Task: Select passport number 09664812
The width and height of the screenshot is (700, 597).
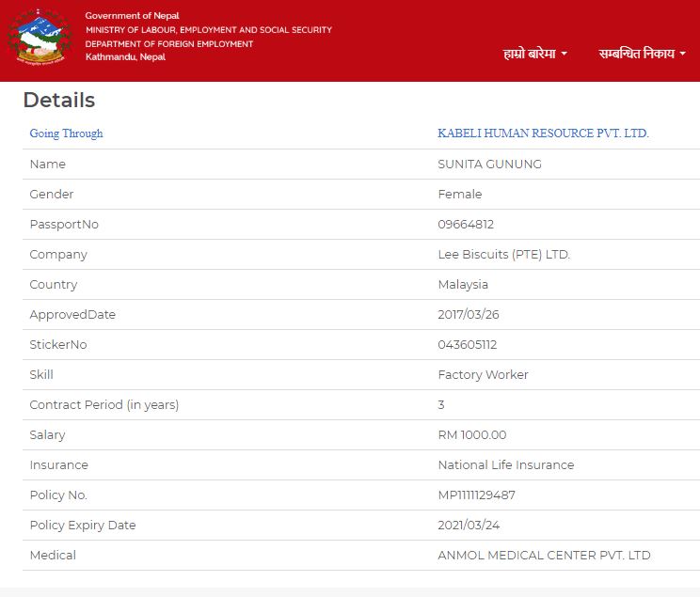Action: coord(466,225)
